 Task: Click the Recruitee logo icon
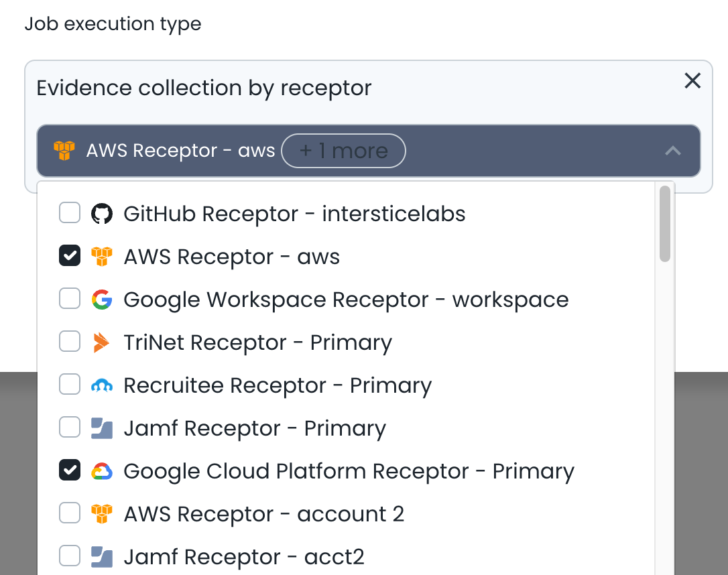tap(101, 385)
